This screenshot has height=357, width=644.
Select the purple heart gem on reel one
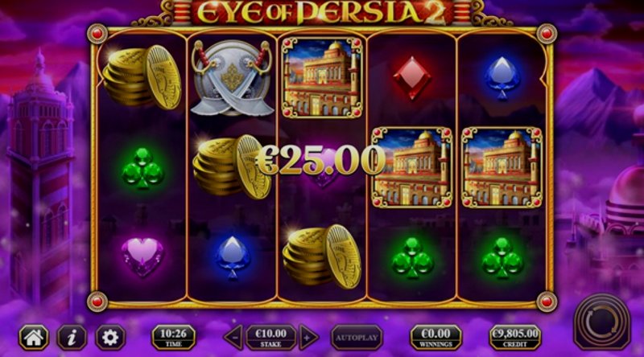[142, 256]
